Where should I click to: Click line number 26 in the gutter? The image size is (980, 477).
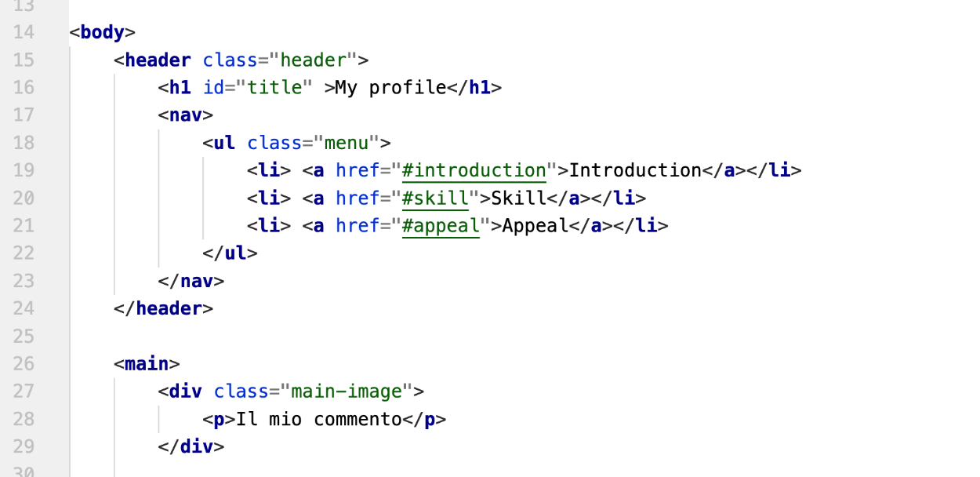pos(24,364)
